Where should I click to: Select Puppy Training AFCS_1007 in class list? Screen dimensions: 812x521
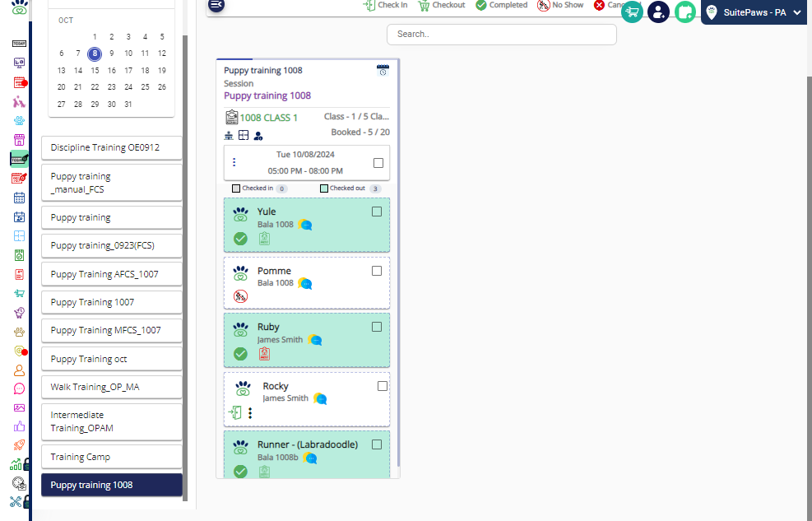(x=112, y=274)
